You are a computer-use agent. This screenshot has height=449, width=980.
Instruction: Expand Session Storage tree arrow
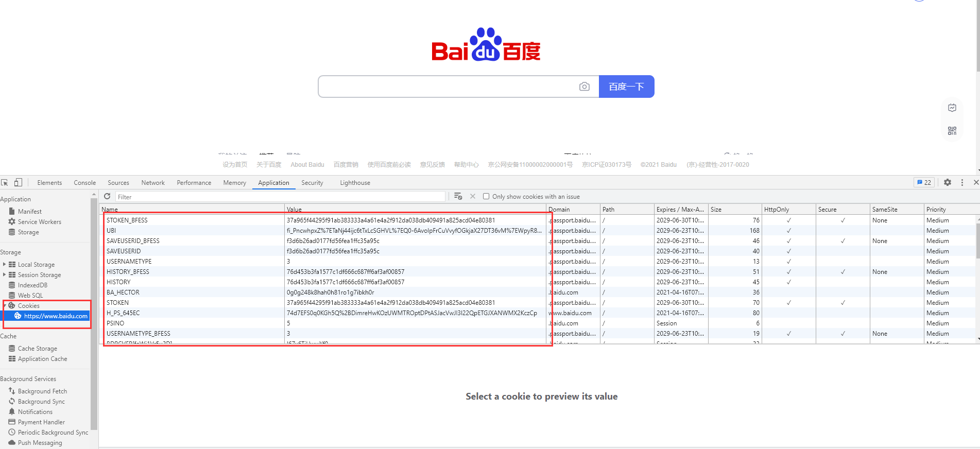(x=5, y=274)
